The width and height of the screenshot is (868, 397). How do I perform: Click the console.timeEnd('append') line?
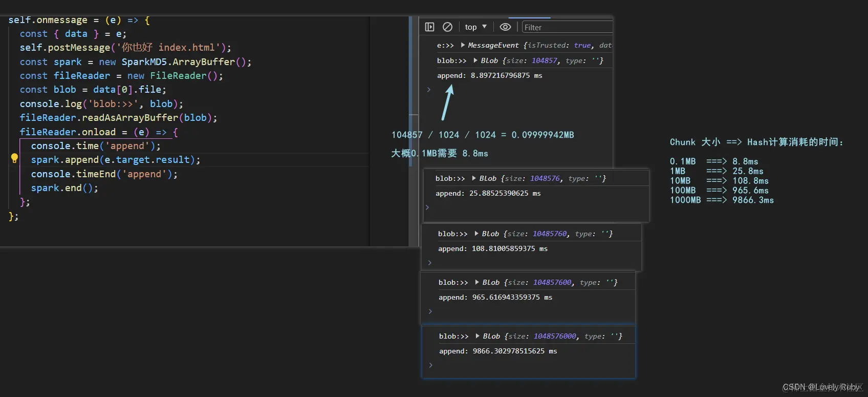(104, 174)
